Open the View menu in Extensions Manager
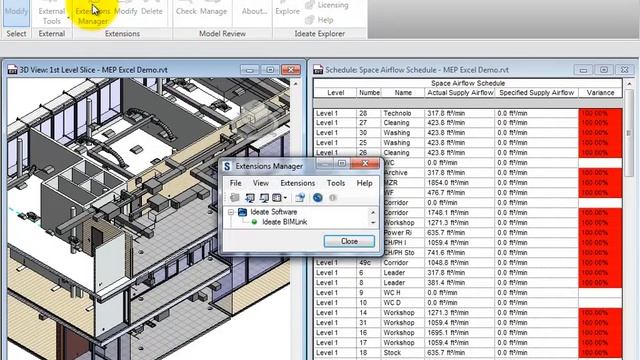 point(260,183)
